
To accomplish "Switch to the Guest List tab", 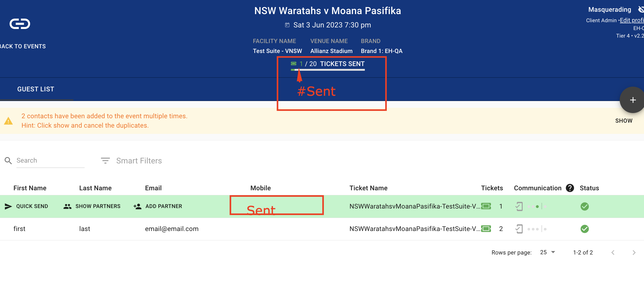I will (x=36, y=89).
